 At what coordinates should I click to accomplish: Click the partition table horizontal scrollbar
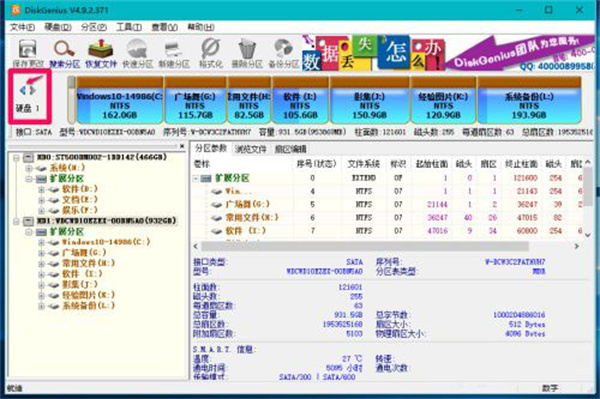(x=365, y=246)
